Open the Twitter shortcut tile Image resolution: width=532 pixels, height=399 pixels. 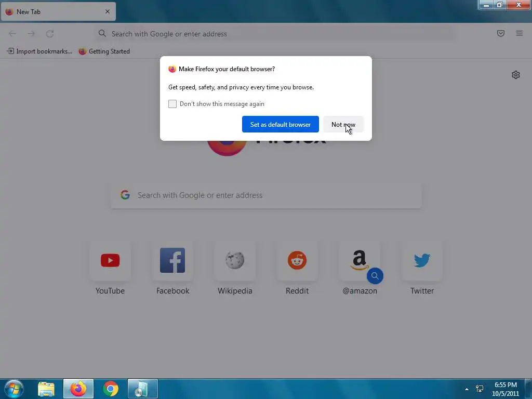point(422,261)
